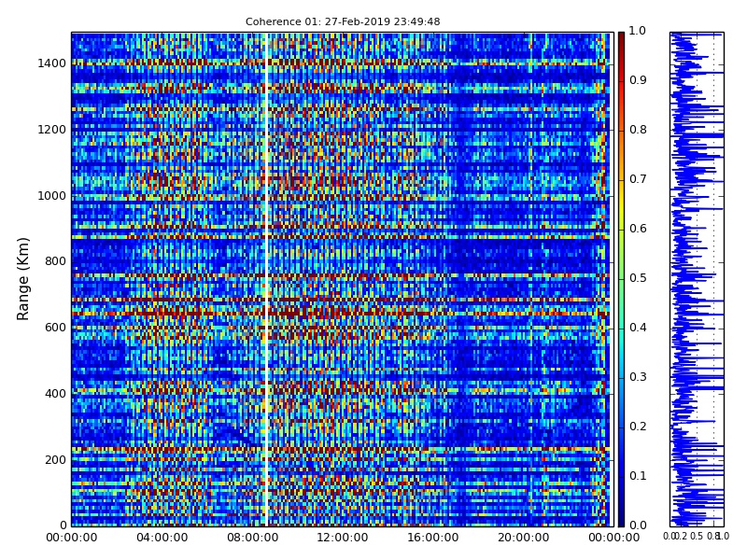Click the colorbar 1.0 label
747x560 pixels.
click(x=638, y=31)
